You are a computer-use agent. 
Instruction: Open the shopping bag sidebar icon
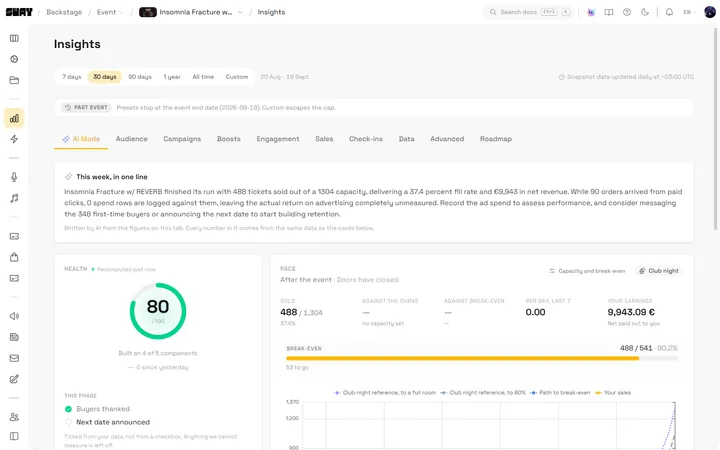click(x=14, y=257)
